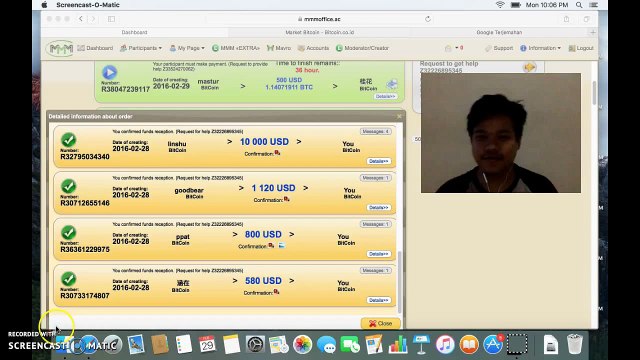The width and height of the screenshot is (640, 360).
Task: Open red confirmation attachment on 800 USD order
Action: 271,246
